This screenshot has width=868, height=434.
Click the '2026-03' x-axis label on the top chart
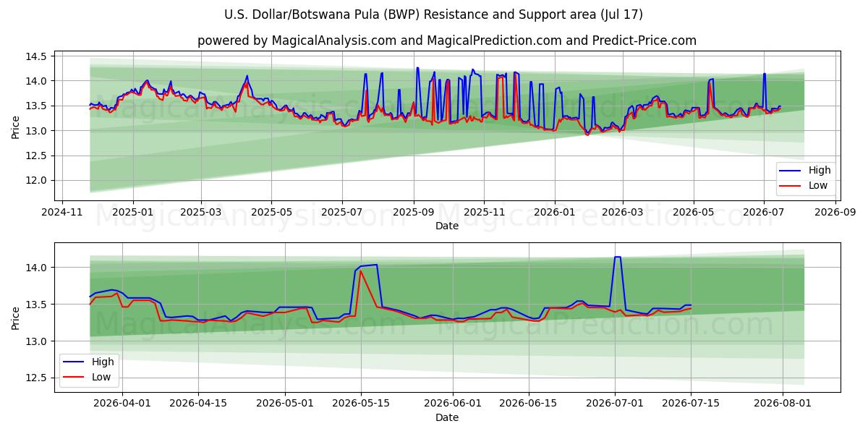coord(623,213)
